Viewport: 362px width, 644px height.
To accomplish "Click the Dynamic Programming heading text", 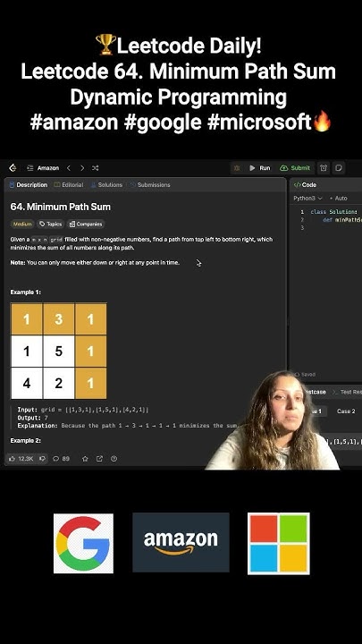I will (x=178, y=97).
